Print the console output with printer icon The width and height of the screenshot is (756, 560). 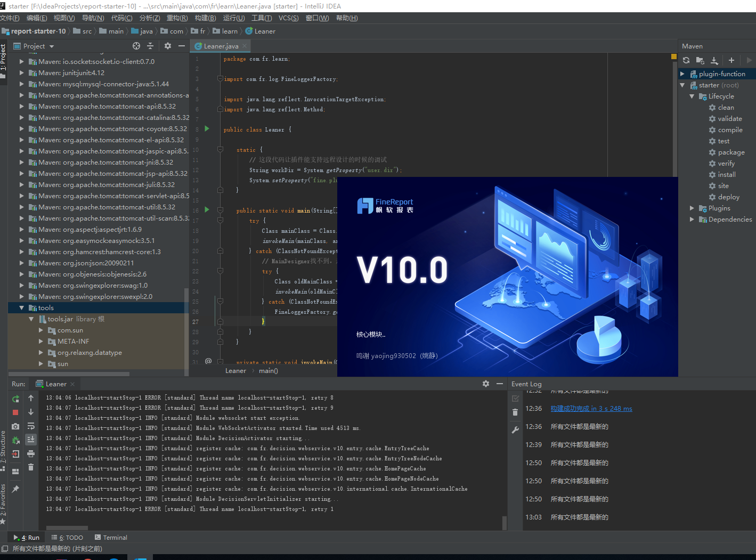(x=31, y=453)
